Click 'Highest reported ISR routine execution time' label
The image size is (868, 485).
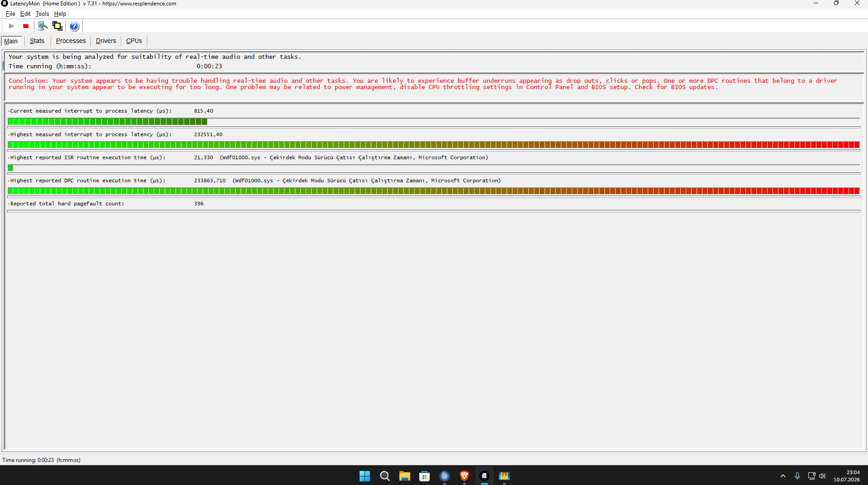[88, 157]
